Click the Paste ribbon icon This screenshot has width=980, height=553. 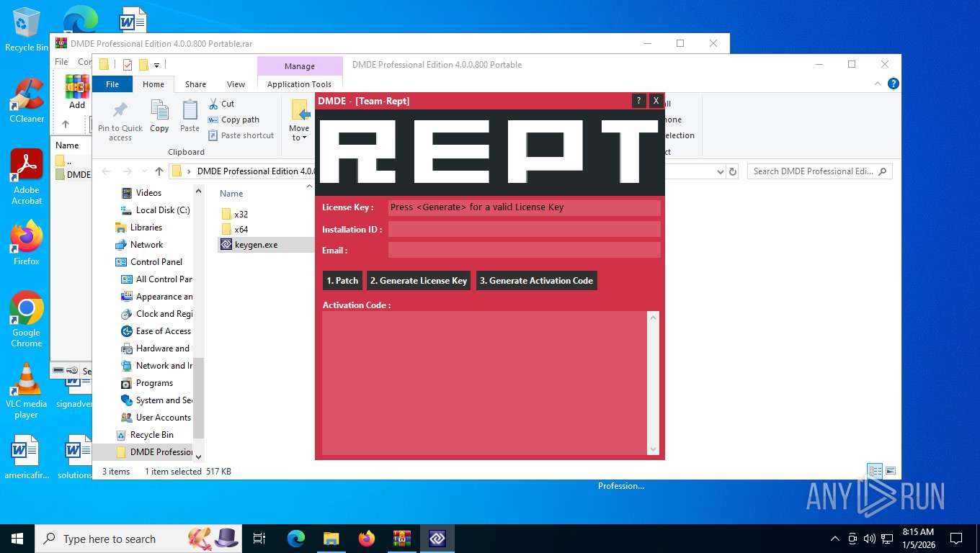point(190,117)
